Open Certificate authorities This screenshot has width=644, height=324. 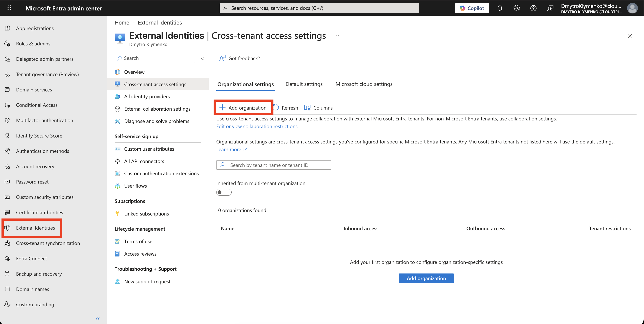[39, 213]
